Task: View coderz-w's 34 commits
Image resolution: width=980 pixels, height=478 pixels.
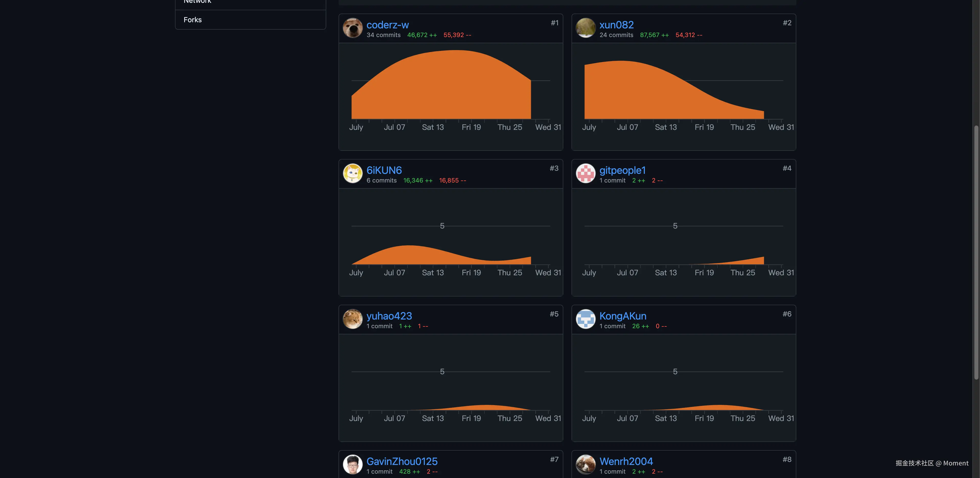Action: (383, 35)
